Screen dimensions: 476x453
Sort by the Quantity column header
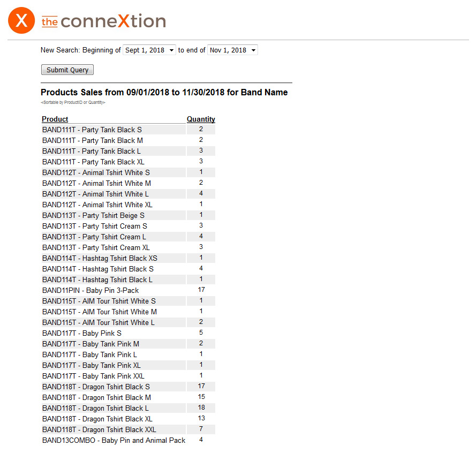tap(201, 119)
